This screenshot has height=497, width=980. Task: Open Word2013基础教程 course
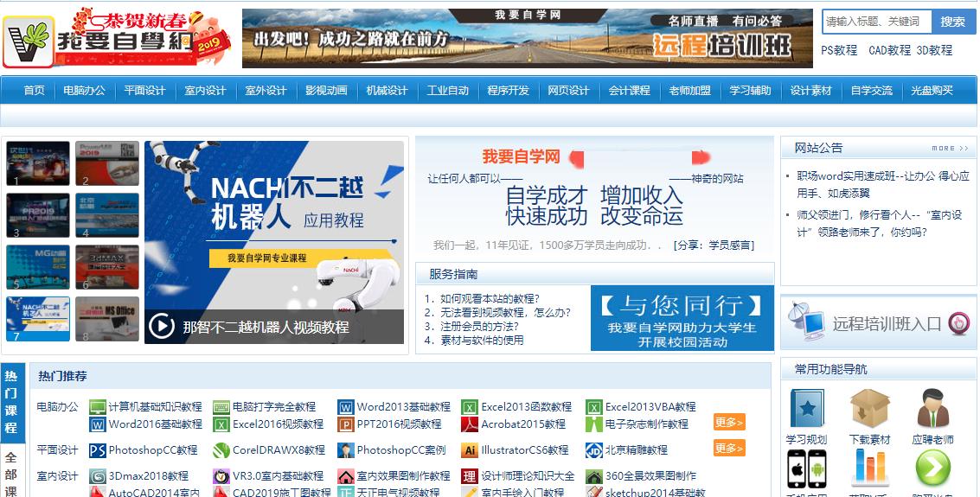click(404, 407)
